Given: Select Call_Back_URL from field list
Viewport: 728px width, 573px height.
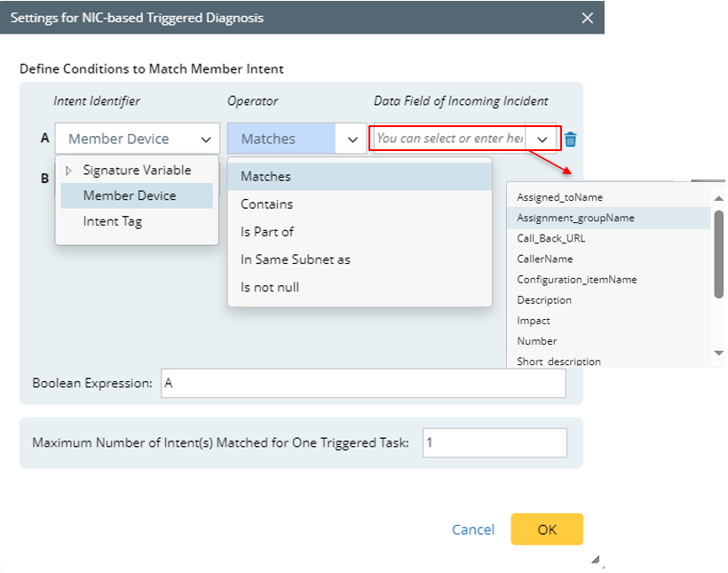Looking at the screenshot, I should [x=550, y=238].
